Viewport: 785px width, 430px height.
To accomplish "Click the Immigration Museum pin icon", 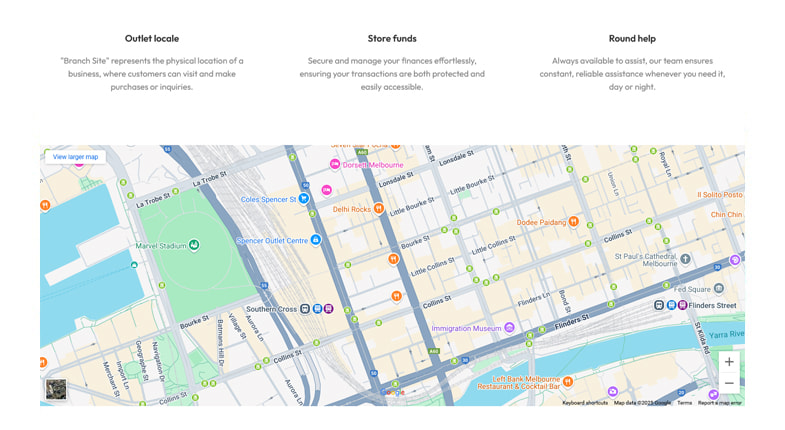I will click(509, 328).
